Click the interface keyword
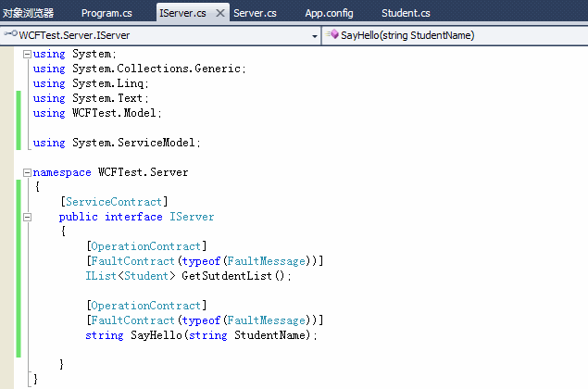 133,217
